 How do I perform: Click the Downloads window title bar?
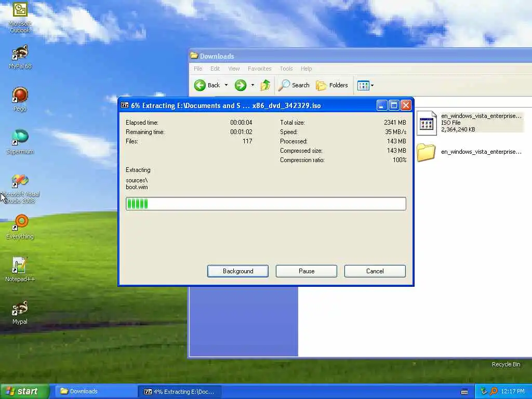361,56
